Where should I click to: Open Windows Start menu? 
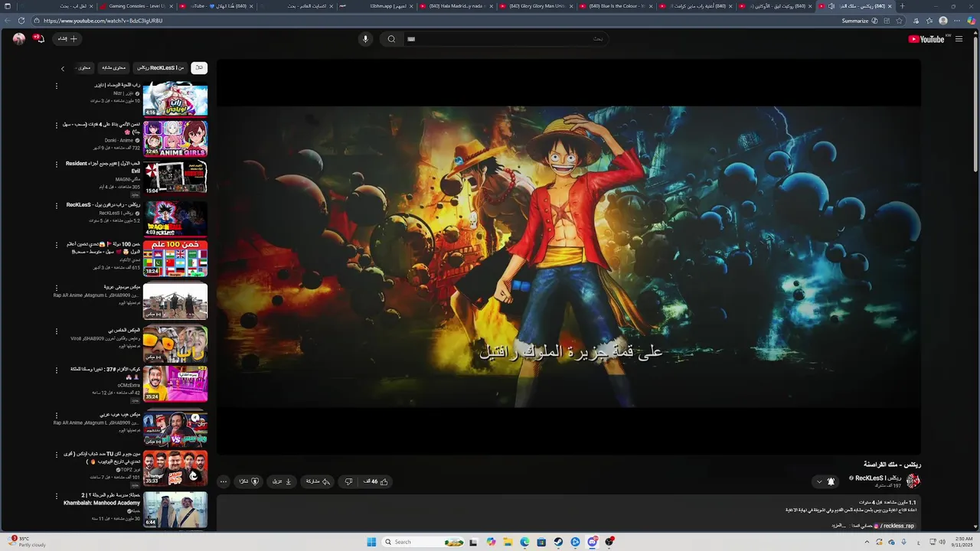(x=371, y=542)
